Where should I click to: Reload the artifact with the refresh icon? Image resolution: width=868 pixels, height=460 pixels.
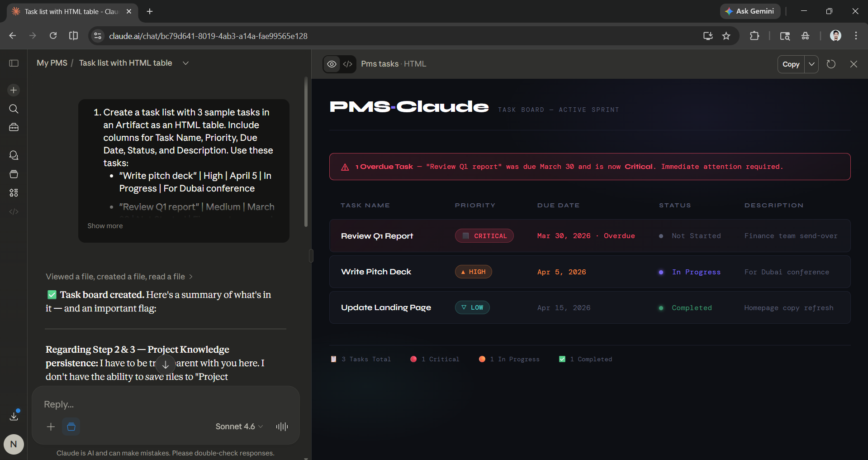[x=831, y=64]
